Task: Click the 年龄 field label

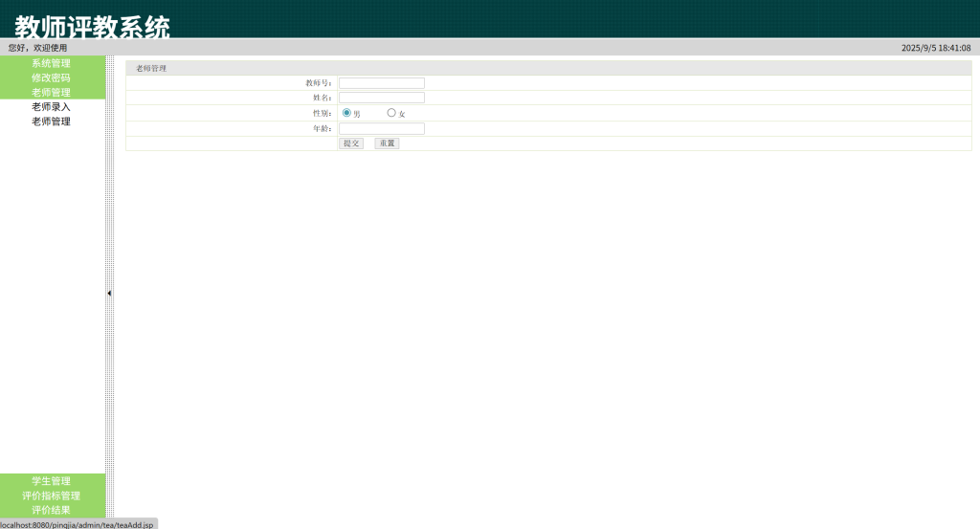Action: pos(323,128)
